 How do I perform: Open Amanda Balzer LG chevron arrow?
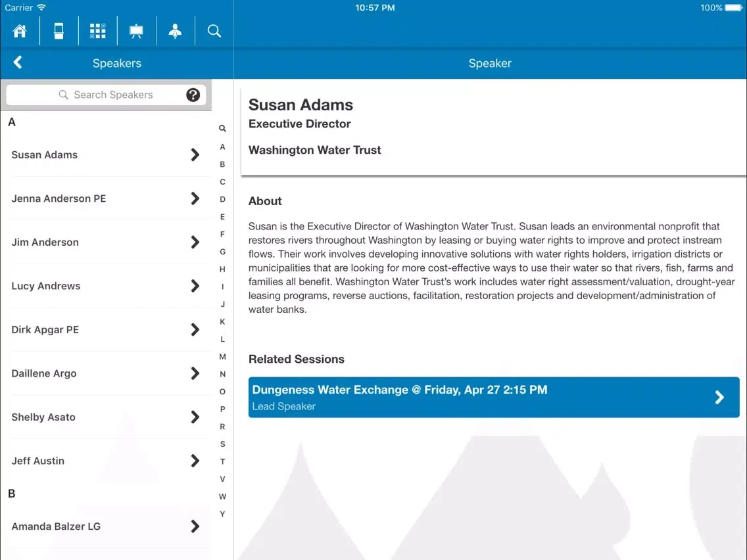pyautogui.click(x=195, y=526)
